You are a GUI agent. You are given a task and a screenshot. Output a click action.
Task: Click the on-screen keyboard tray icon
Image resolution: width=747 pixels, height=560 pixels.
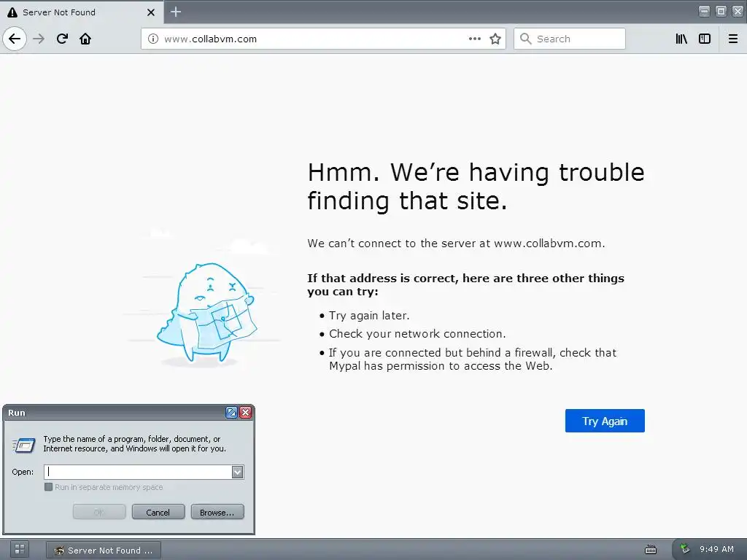click(x=650, y=550)
